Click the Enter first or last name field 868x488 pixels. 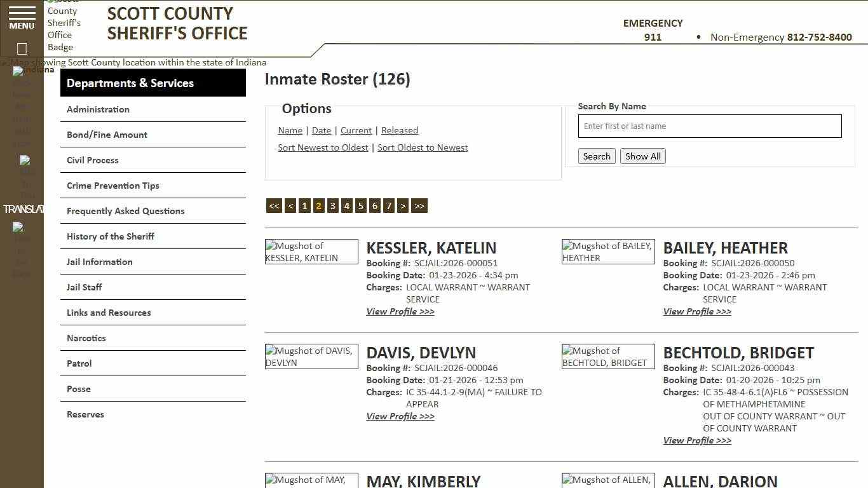click(709, 126)
